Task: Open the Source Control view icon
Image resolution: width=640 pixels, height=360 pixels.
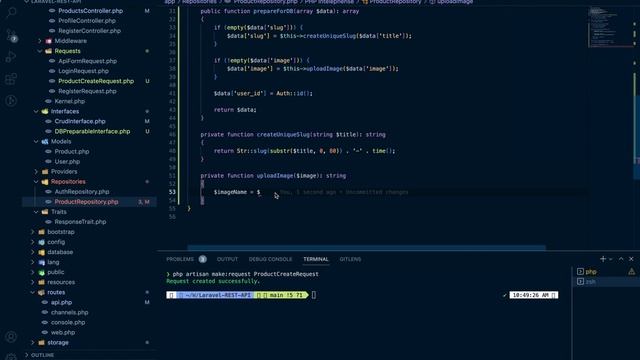Action: (x=11, y=35)
